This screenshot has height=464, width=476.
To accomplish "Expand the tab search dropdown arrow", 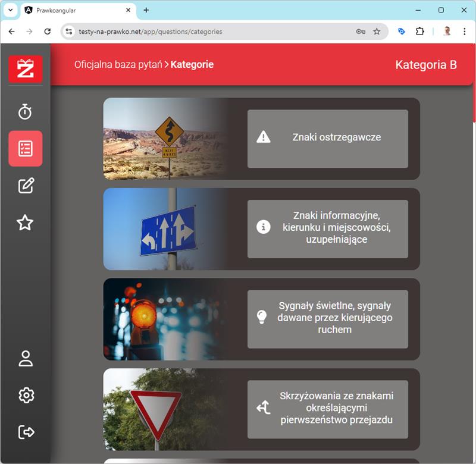I will pos(10,10).
